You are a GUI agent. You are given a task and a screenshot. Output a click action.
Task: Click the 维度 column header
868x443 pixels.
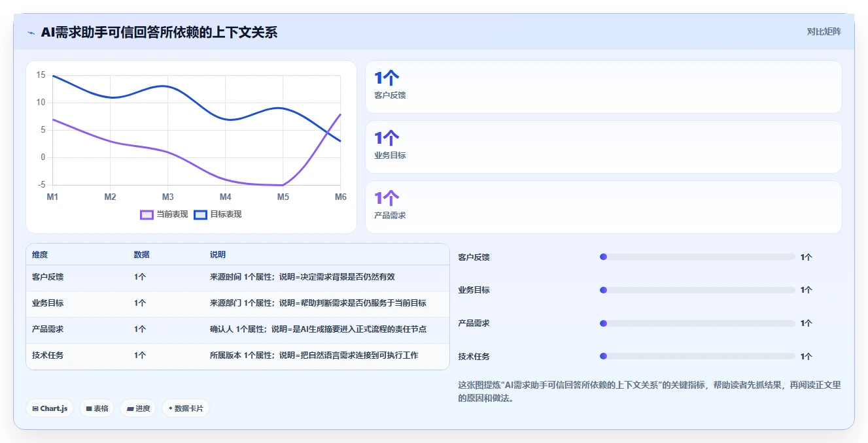point(40,254)
